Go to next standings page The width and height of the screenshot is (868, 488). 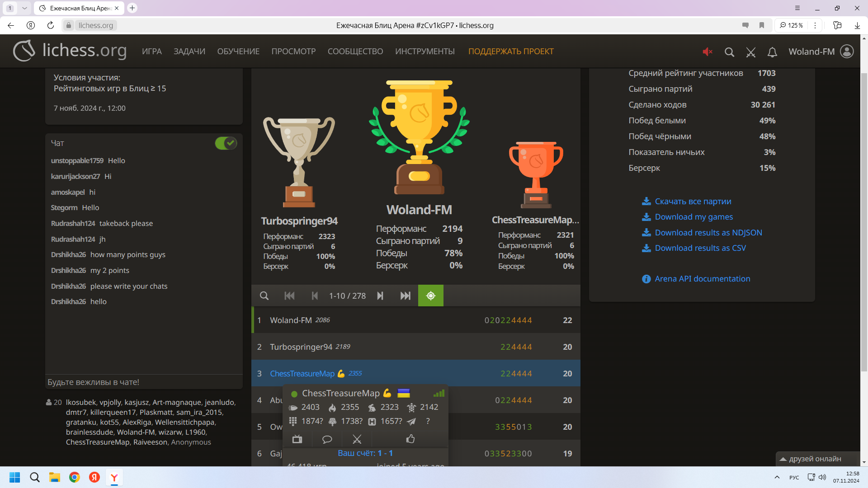point(380,296)
